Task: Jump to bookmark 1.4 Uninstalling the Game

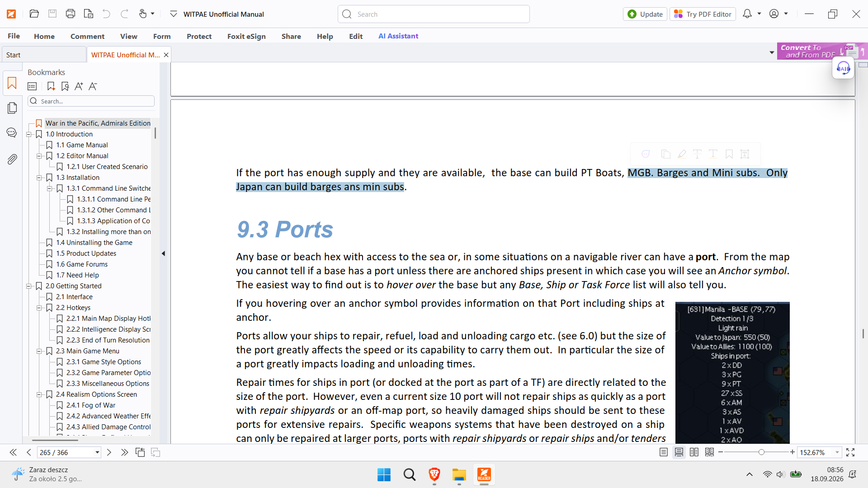Action: (94, 243)
